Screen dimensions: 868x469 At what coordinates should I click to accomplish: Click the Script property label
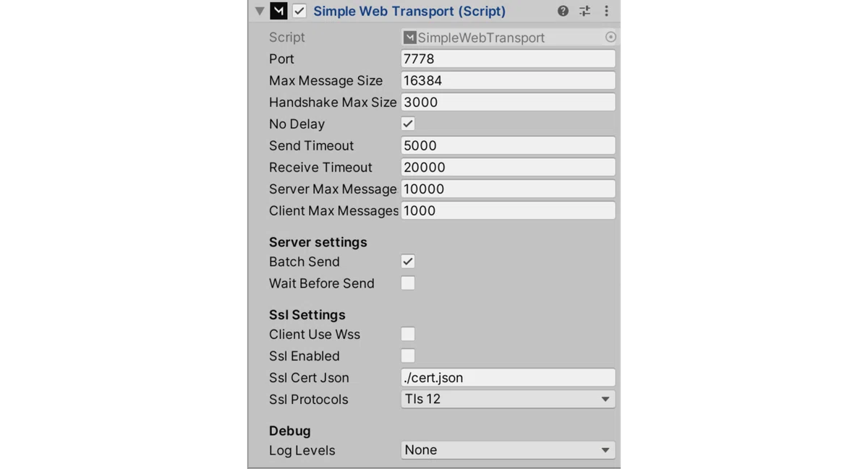pyautogui.click(x=286, y=37)
